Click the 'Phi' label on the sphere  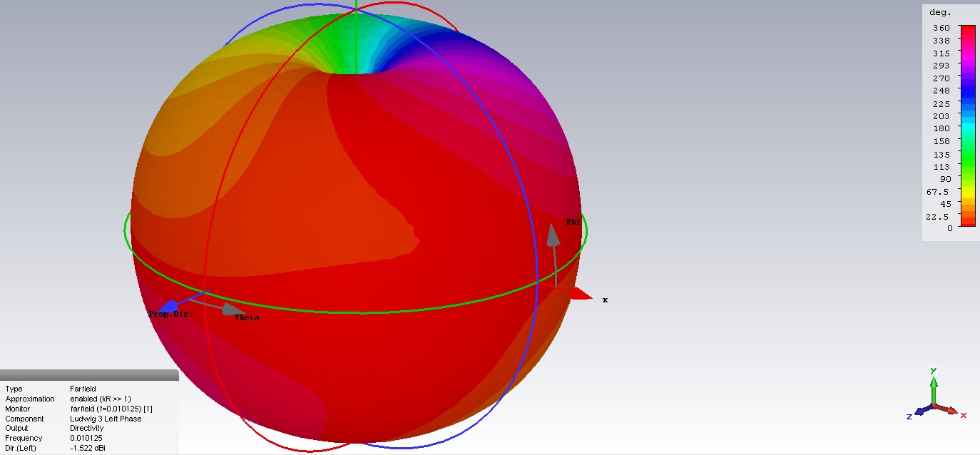[573, 222]
